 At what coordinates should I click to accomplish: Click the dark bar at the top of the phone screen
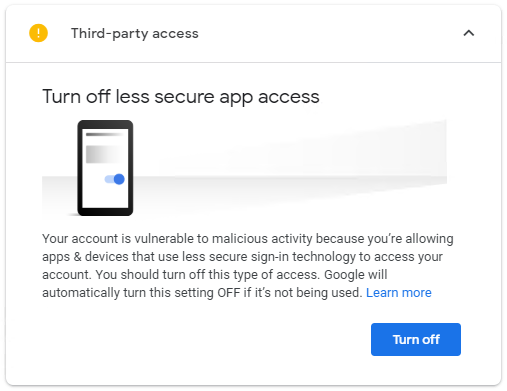pos(104,134)
